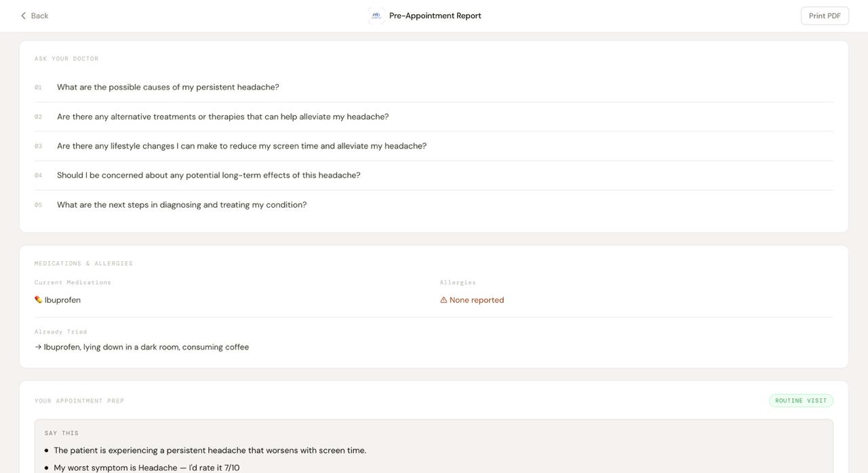Click the YOUR APPOINTMENT PREP heading
Screen dimensions: 868x473
(x=79, y=401)
